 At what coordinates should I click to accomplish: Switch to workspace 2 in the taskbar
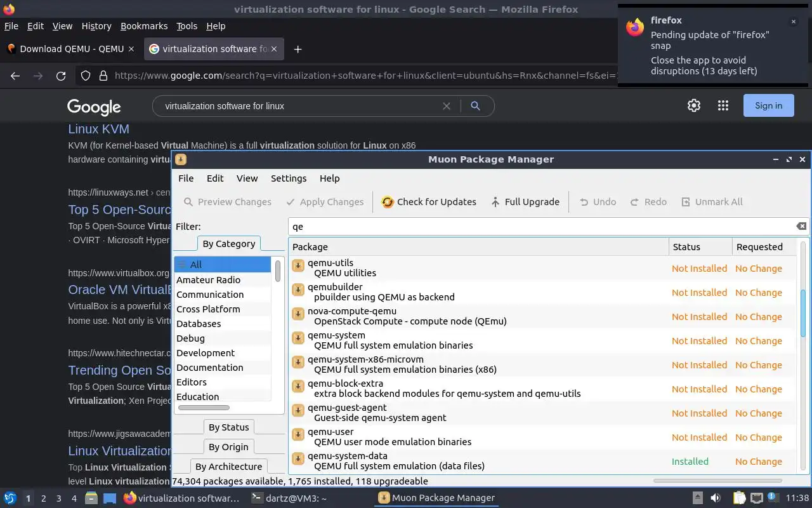(x=44, y=498)
